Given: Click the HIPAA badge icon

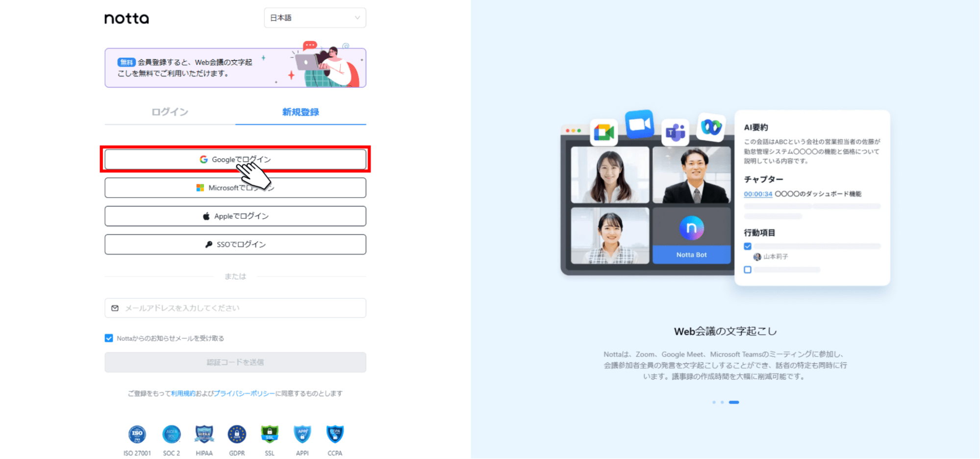Looking at the screenshot, I should [x=204, y=434].
